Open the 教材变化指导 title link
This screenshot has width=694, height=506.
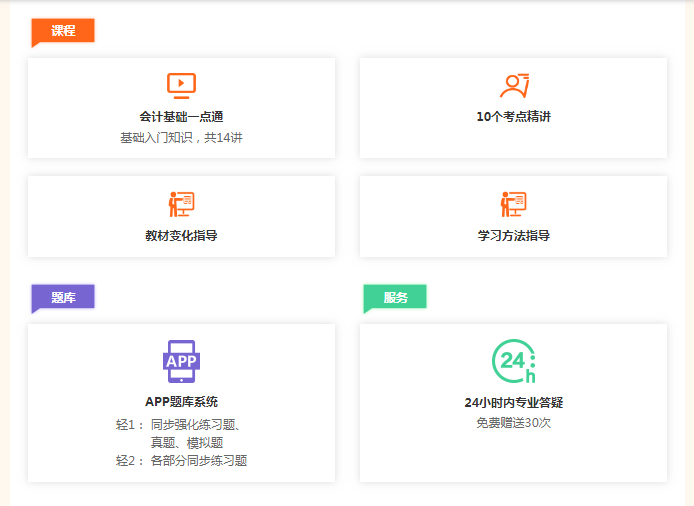(181, 236)
